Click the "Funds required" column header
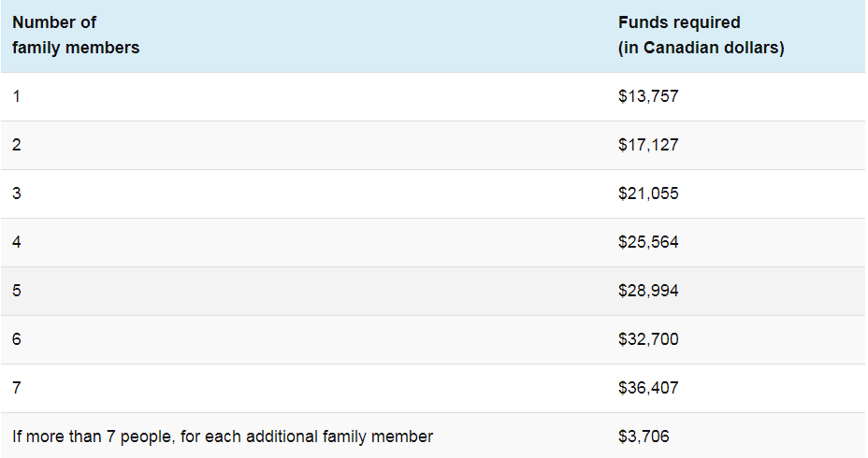868x458 pixels. coord(679,22)
